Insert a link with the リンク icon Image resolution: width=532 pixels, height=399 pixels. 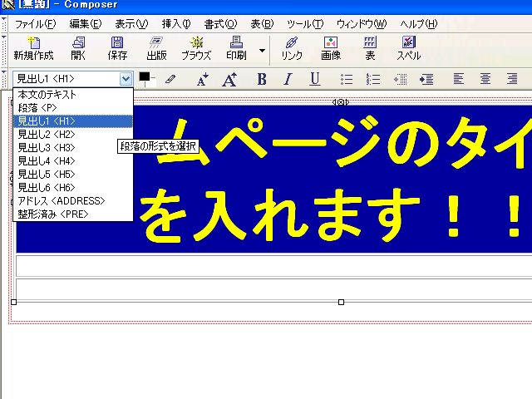tap(292, 49)
